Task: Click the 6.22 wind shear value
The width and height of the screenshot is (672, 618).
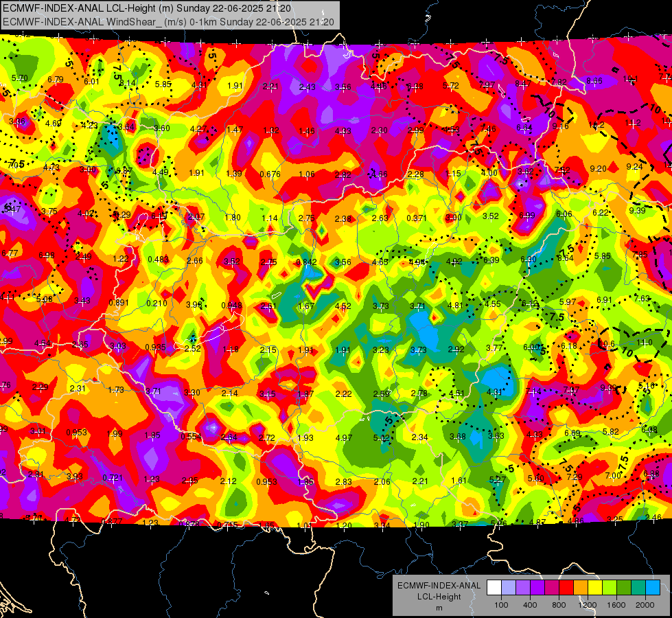Action: [601, 213]
